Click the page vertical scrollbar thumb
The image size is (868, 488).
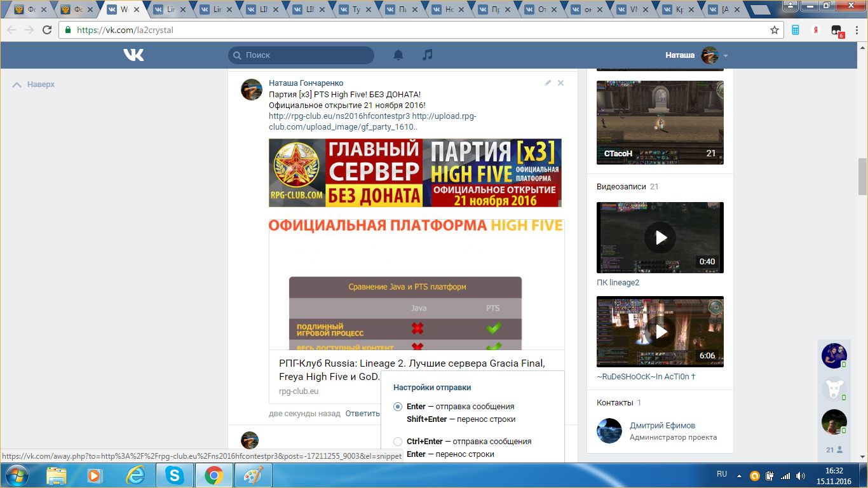[862, 176]
